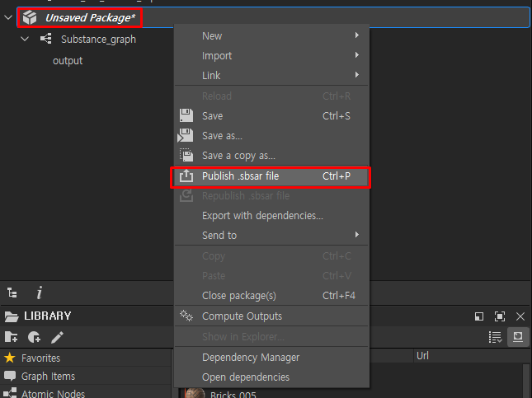The width and height of the screenshot is (532, 398).
Task: Undock the Library panel
Action: [x=479, y=316]
